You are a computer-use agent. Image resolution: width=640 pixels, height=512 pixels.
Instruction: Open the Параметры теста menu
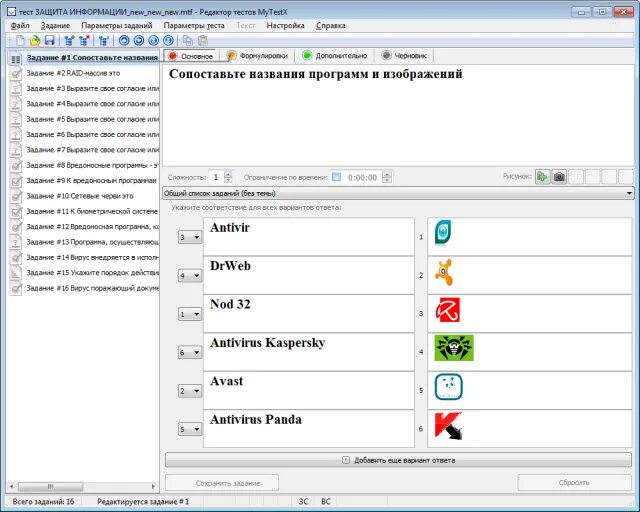click(194, 25)
